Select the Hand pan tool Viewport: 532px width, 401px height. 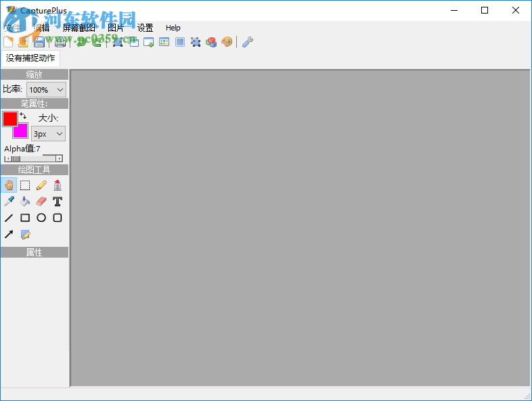9,185
